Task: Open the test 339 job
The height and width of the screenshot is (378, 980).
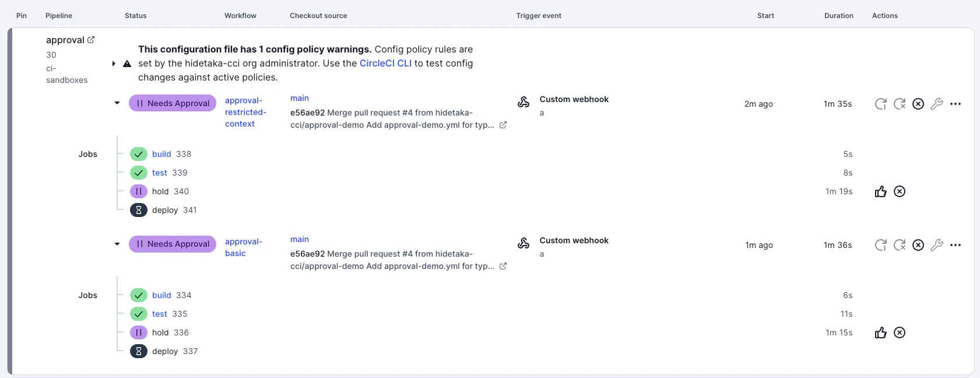Action: 160,173
